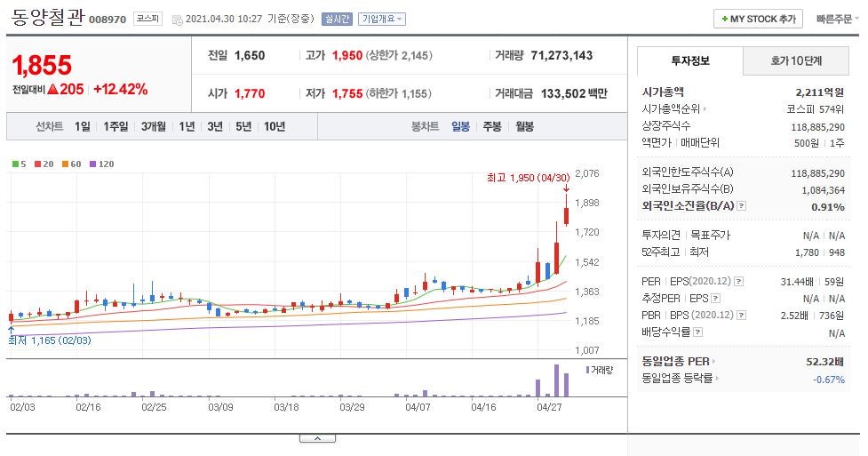
Task: Click the 실시간 badge
Action: [337, 19]
